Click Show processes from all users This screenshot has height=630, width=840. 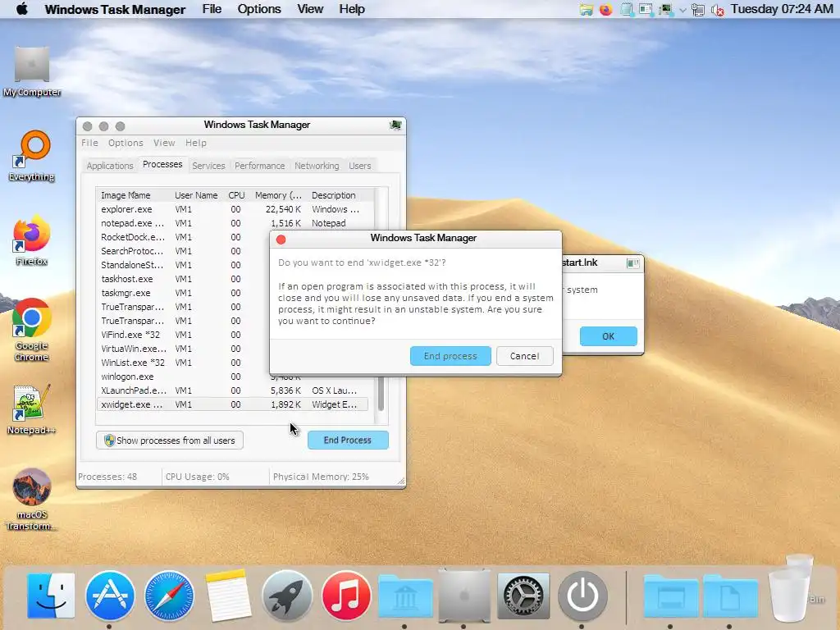170,441
